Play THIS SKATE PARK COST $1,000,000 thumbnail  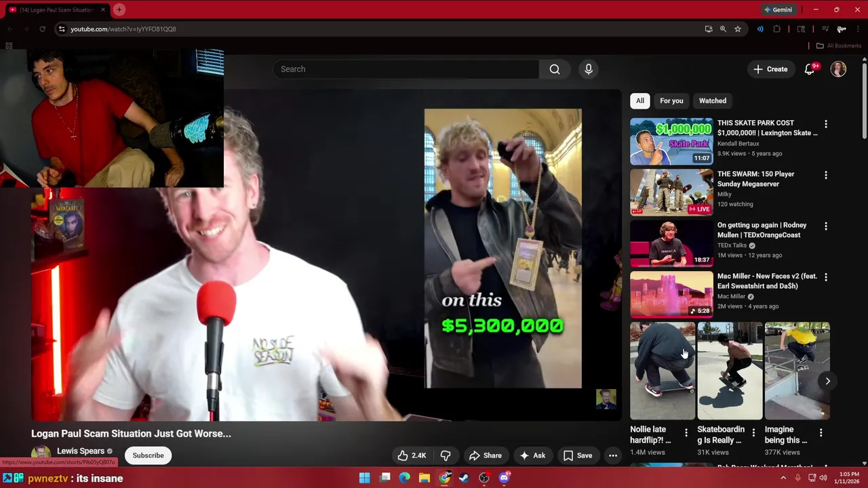click(x=671, y=142)
